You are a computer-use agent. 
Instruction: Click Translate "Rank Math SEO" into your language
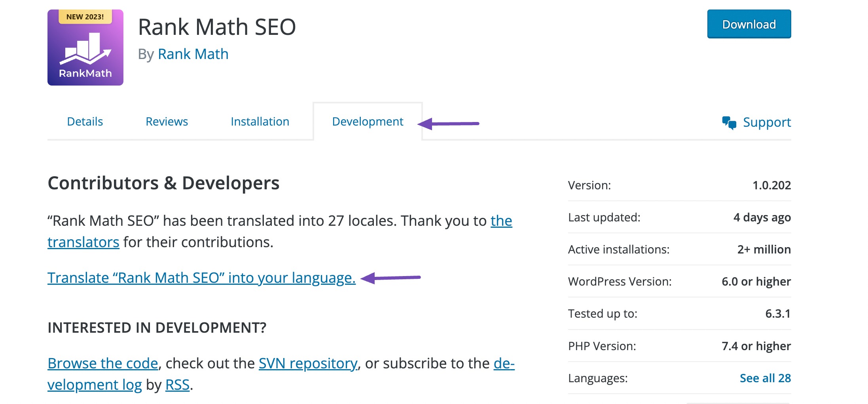(201, 278)
